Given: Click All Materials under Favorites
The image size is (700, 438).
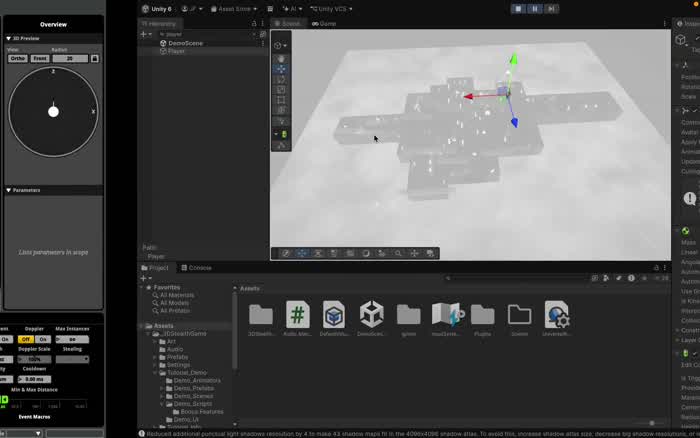Looking at the screenshot, I should (177, 295).
